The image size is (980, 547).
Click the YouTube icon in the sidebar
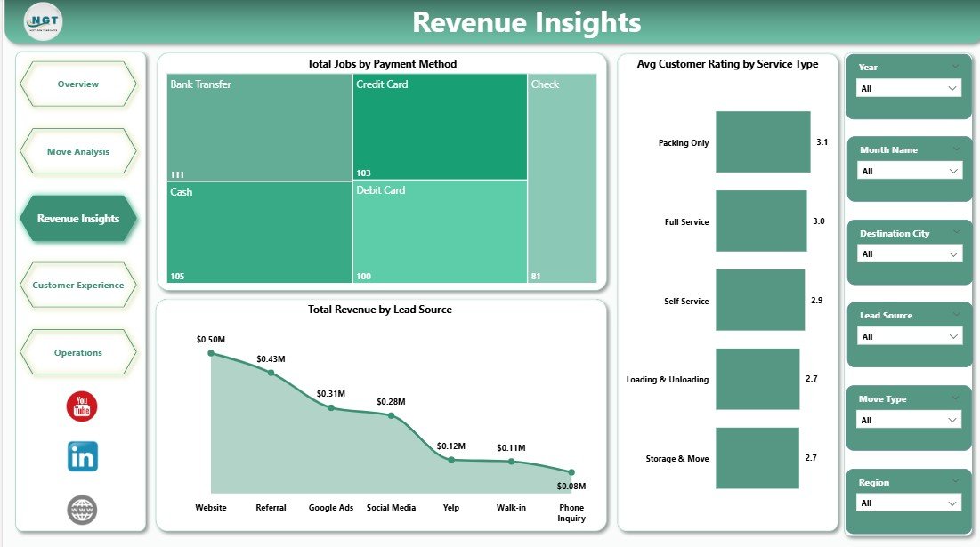(x=81, y=406)
